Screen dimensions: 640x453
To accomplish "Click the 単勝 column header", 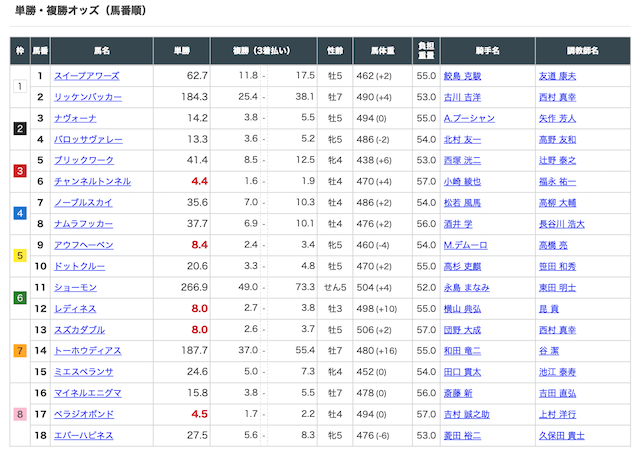I will (181, 48).
